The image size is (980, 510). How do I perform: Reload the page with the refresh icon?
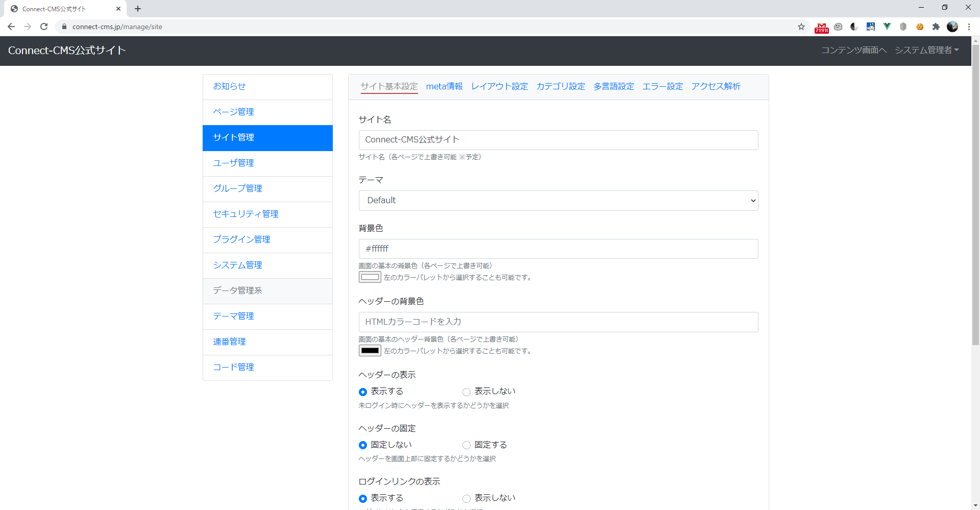click(43, 26)
